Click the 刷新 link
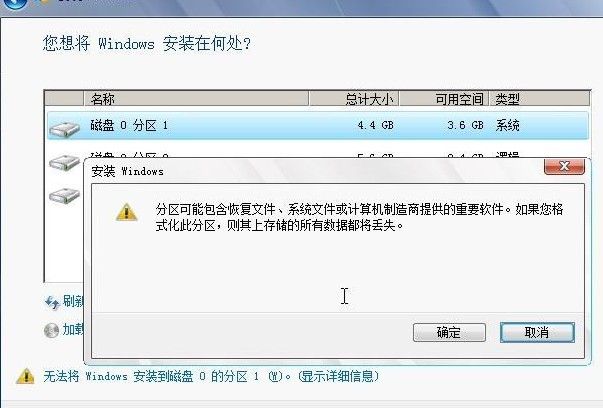This screenshot has width=603, height=408. click(x=73, y=301)
